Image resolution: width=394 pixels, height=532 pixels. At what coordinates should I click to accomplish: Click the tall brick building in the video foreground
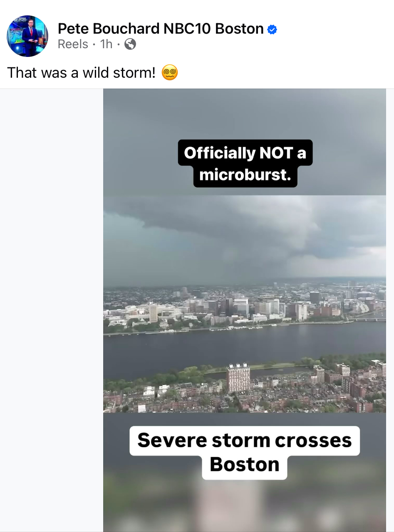point(238,377)
